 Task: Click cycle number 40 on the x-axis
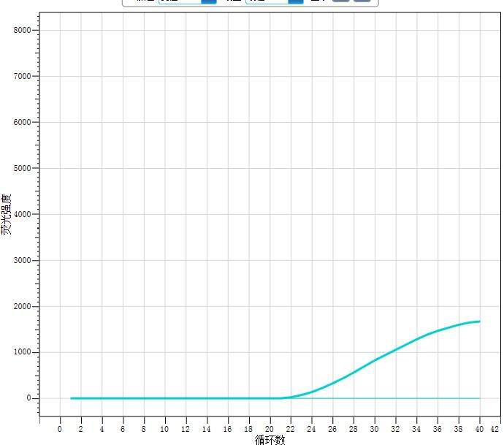pyautogui.click(x=479, y=429)
